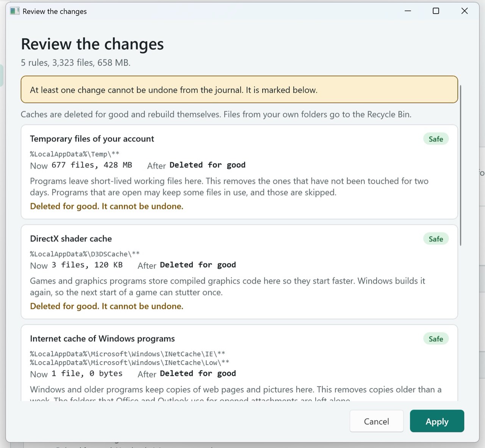Click the Safe badge on DirectX shader cache

tap(436, 239)
